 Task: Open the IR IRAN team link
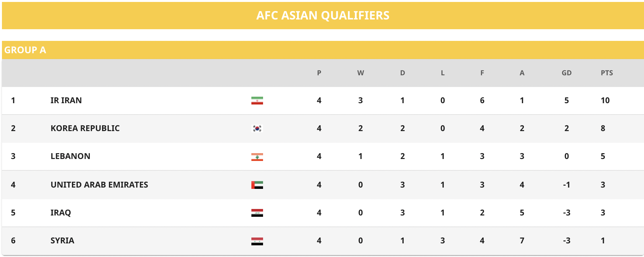point(66,100)
